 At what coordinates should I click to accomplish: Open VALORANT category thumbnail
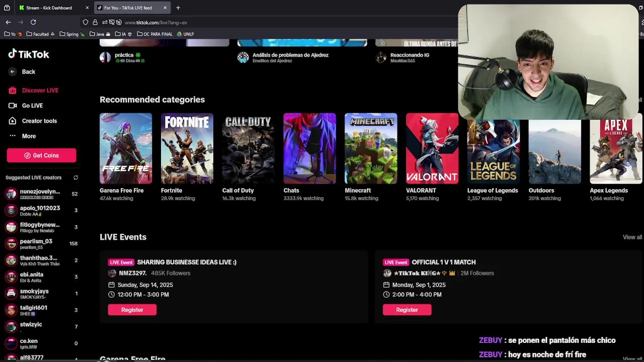click(432, 148)
